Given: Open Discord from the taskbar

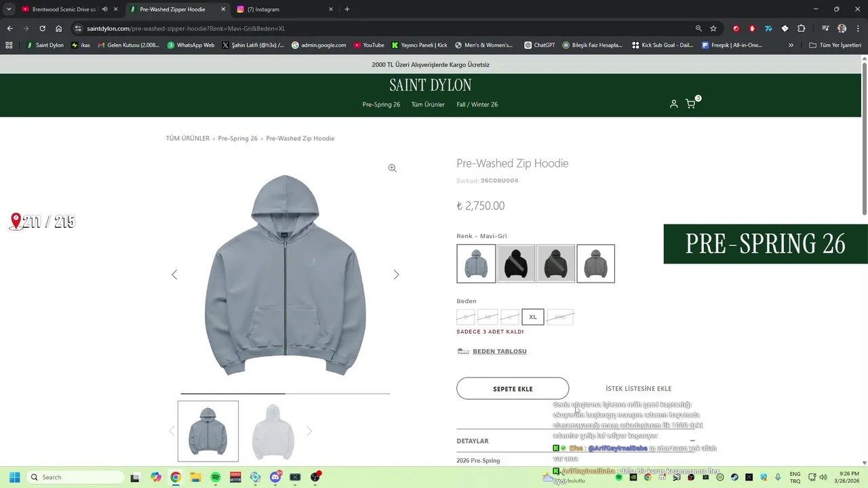Looking at the screenshot, I should click(x=275, y=477).
